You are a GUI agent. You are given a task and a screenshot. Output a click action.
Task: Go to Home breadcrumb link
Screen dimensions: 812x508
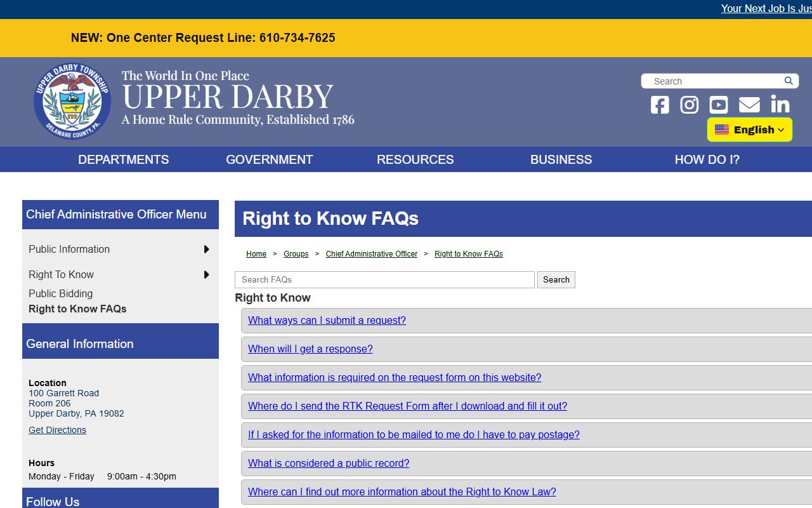click(x=256, y=254)
